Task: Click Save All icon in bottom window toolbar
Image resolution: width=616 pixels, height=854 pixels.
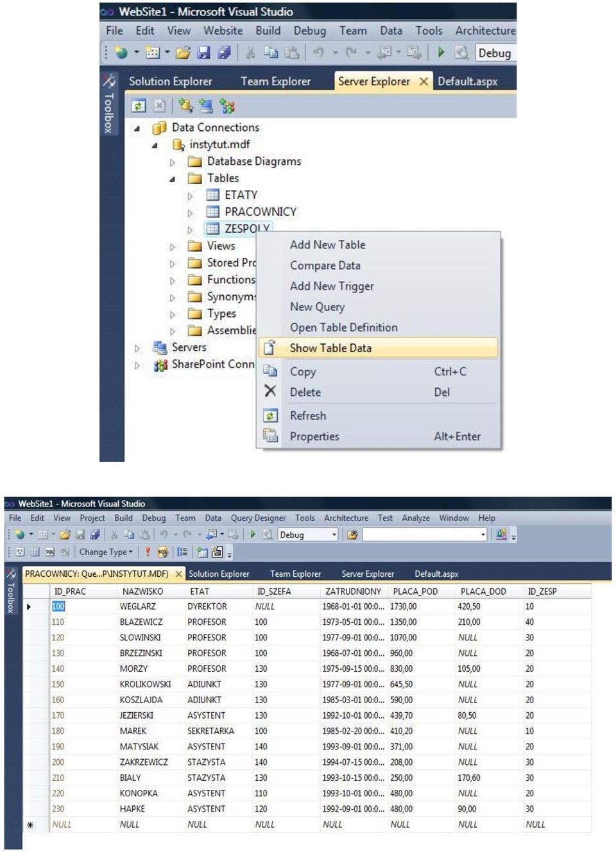Action: 95,534
